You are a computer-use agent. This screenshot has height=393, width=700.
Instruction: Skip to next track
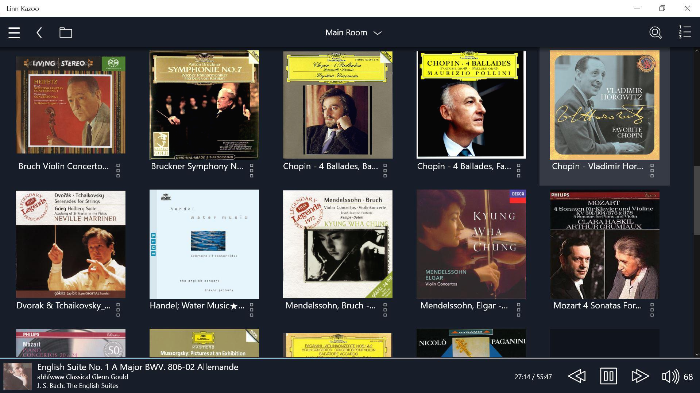pos(640,376)
